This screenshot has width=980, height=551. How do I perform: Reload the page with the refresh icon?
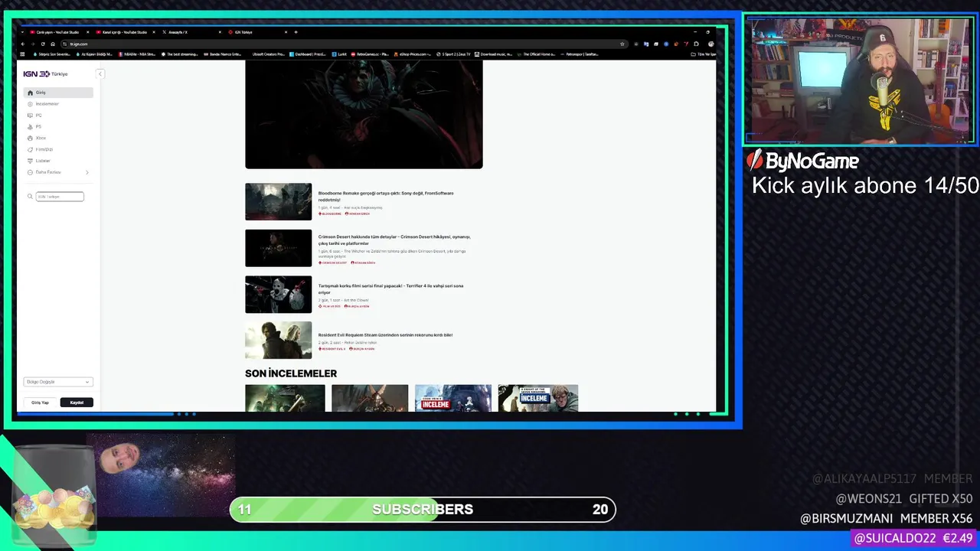pyautogui.click(x=43, y=44)
